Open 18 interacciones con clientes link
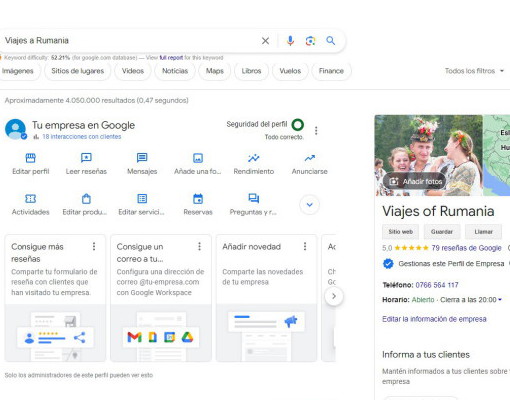Screen dimensions: 510x400 pos(82,137)
